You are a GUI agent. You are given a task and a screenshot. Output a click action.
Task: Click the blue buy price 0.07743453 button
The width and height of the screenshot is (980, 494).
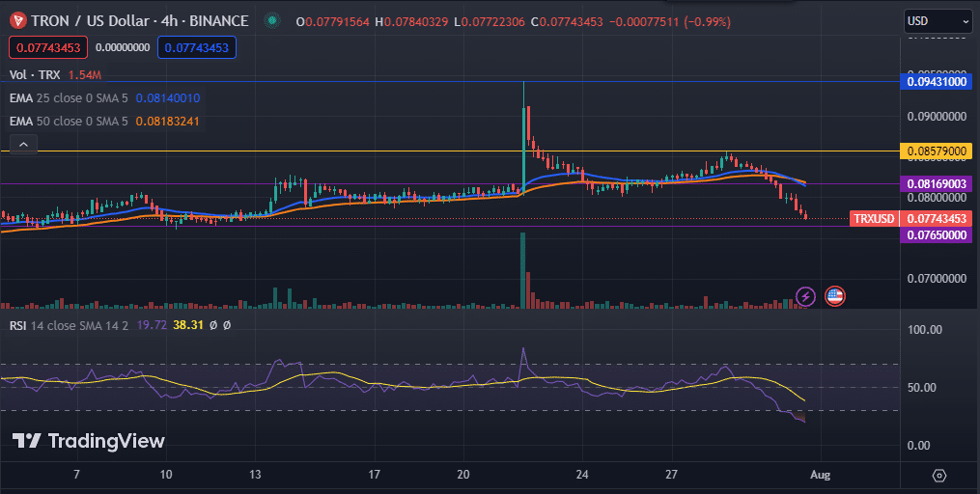[197, 47]
